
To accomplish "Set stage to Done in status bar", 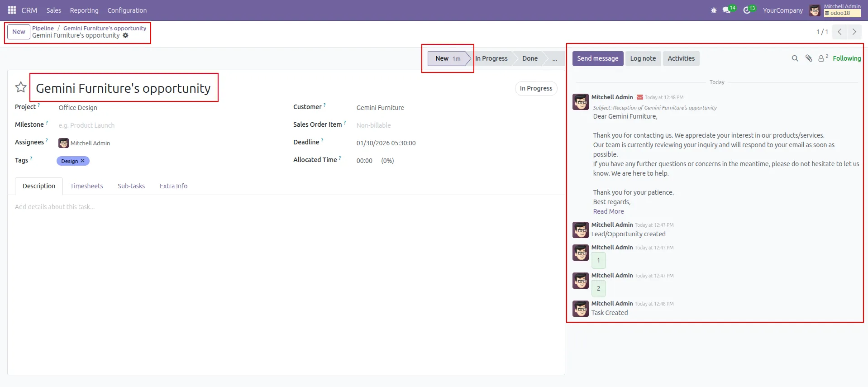I will coord(529,58).
